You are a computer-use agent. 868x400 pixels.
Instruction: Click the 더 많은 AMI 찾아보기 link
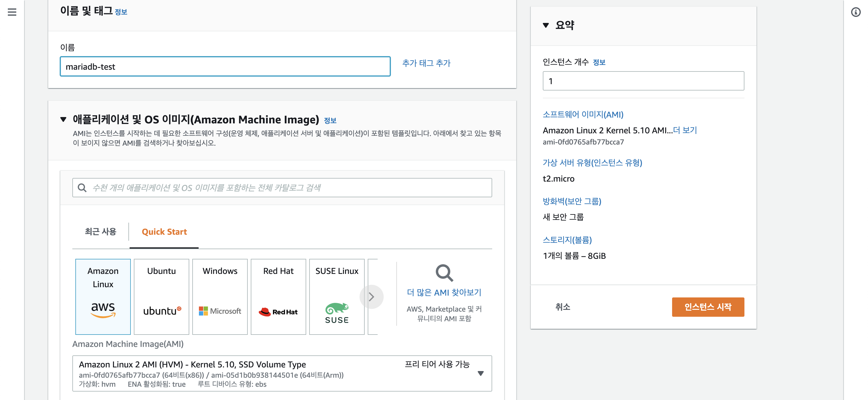[x=444, y=292]
